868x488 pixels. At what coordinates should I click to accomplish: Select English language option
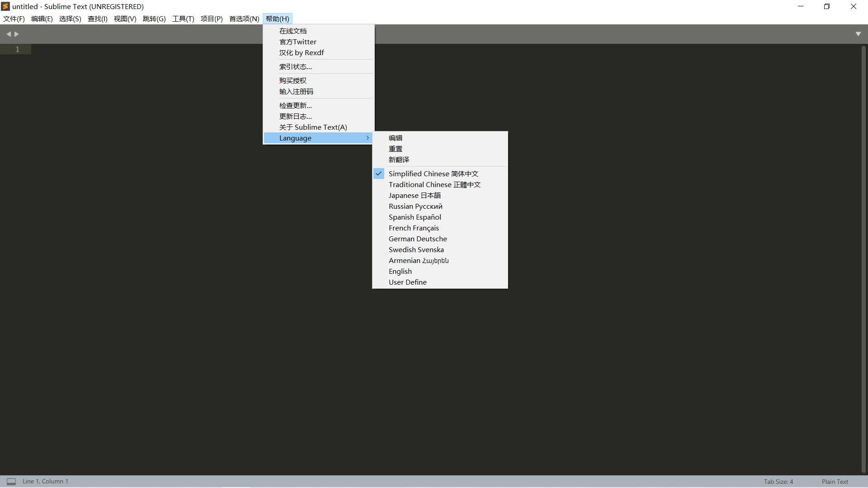(400, 271)
